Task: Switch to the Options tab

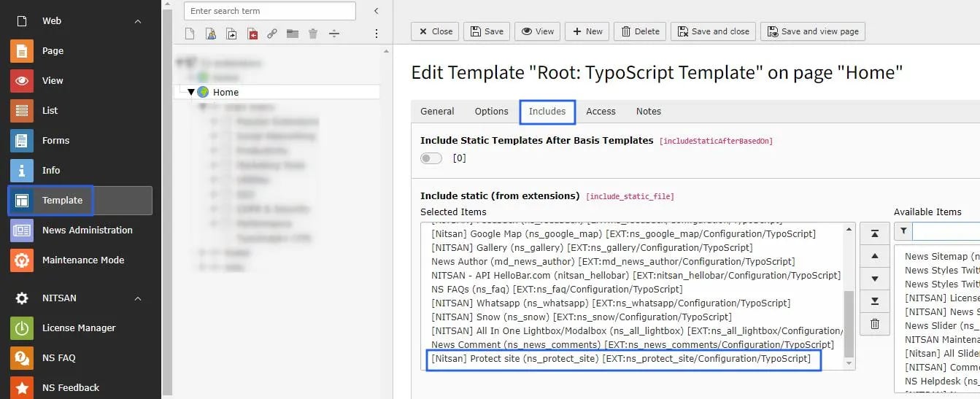Action: coord(491,112)
